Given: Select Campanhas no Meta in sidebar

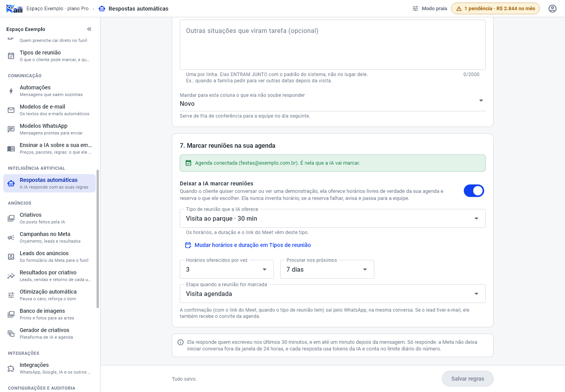Looking at the screenshot, I should [49, 238].
